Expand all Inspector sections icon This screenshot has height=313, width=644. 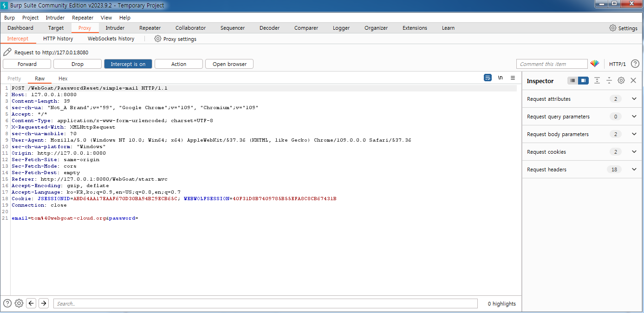(597, 81)
